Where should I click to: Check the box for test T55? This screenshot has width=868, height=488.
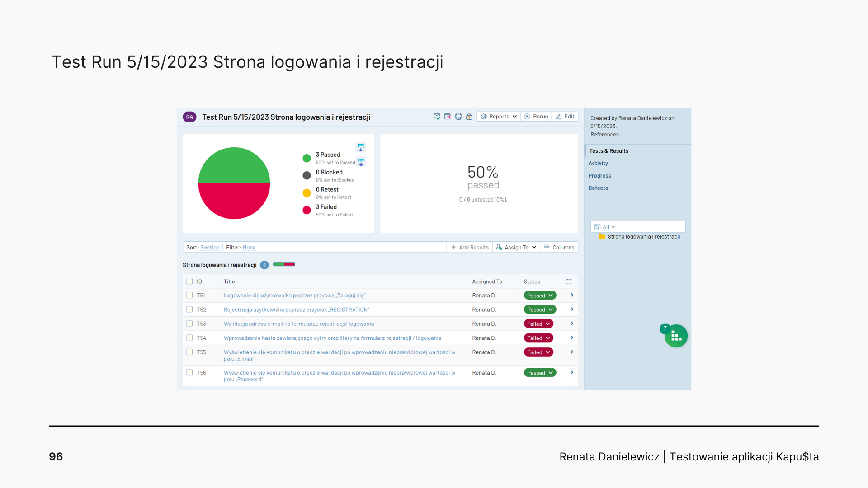coord(189,352)
